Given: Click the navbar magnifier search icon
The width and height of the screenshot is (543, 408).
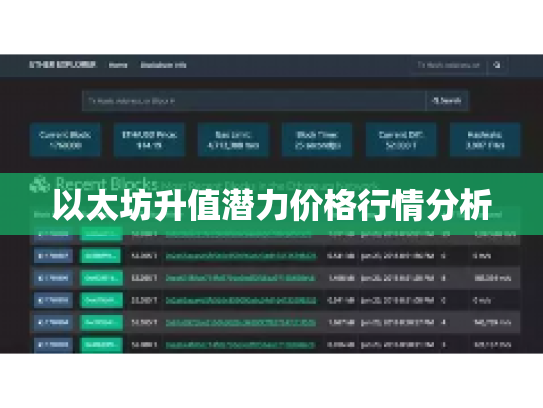Looking at the screenshot, I should pyautogui.click(x=497, y=65).
